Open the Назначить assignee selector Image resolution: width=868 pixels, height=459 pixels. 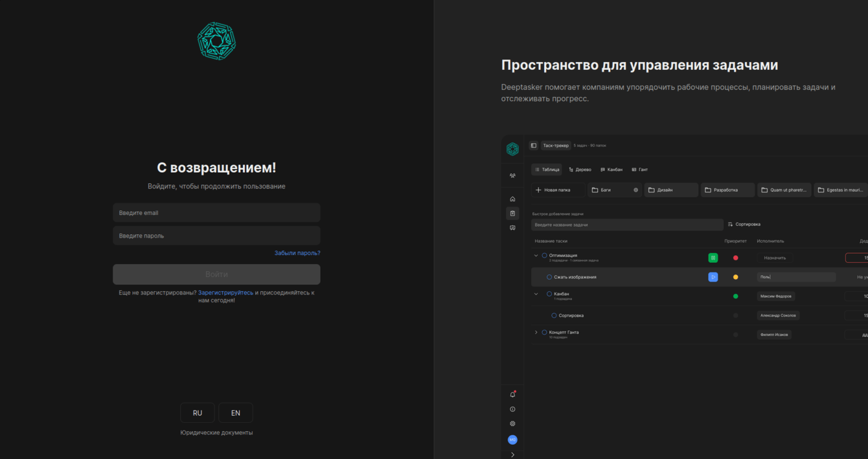click(x=775, y=258)
